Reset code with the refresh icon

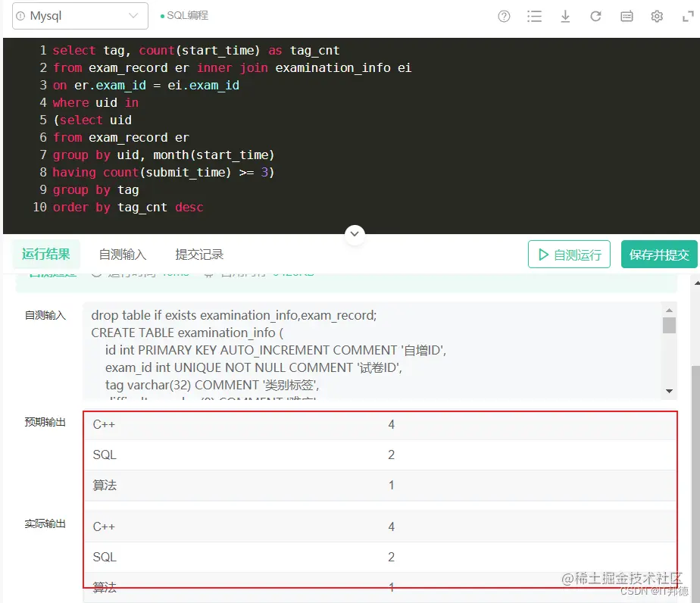[x=595, y=17]
